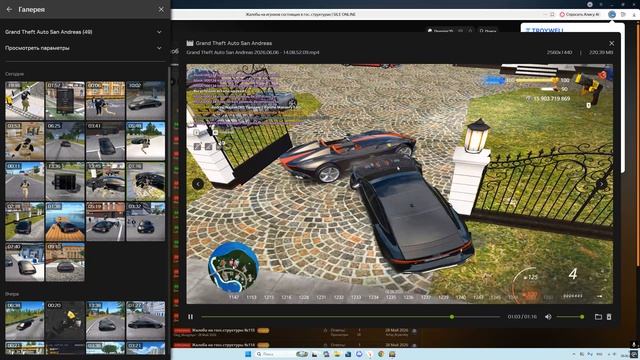640x360 pixels.
Task: Pause the playing video
Action: 191,317
